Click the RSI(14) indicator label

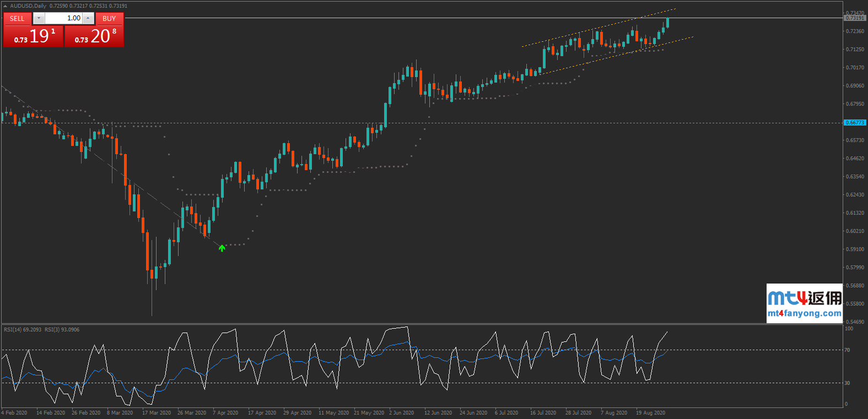(x=23, y=330)
